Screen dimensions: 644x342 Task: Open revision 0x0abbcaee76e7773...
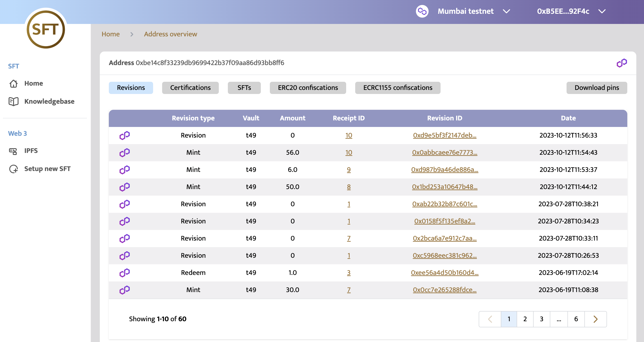point(444,153)
